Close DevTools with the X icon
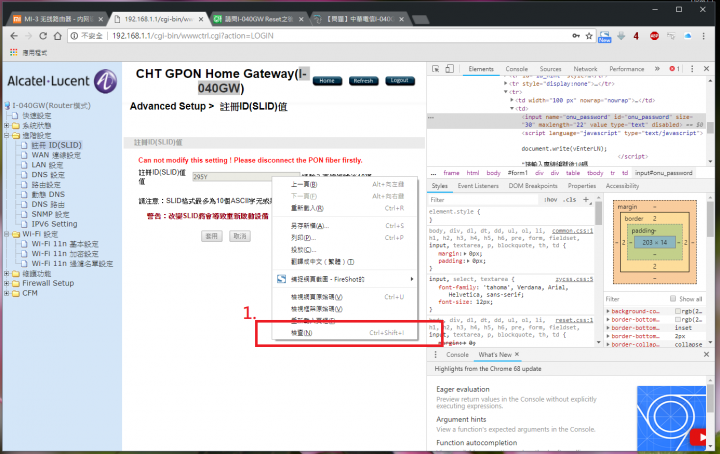This screenshot has width=720, height=454. pyautogui.click(x=706, y=69)
